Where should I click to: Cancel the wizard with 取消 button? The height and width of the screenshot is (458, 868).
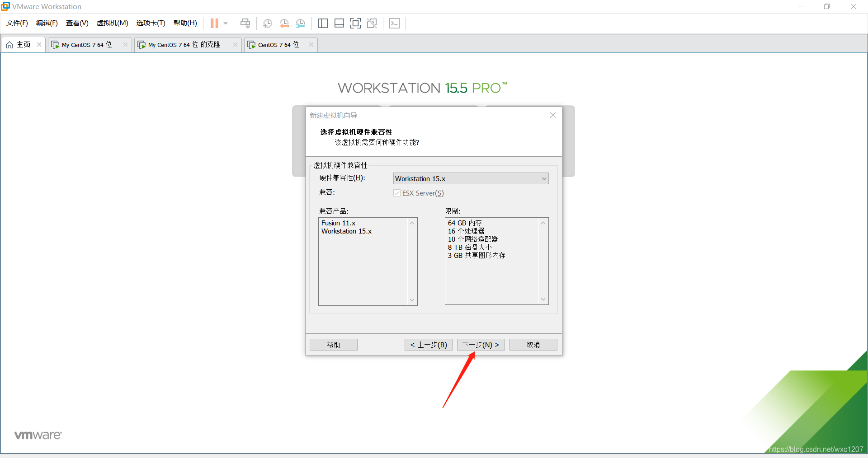point(533,345)
